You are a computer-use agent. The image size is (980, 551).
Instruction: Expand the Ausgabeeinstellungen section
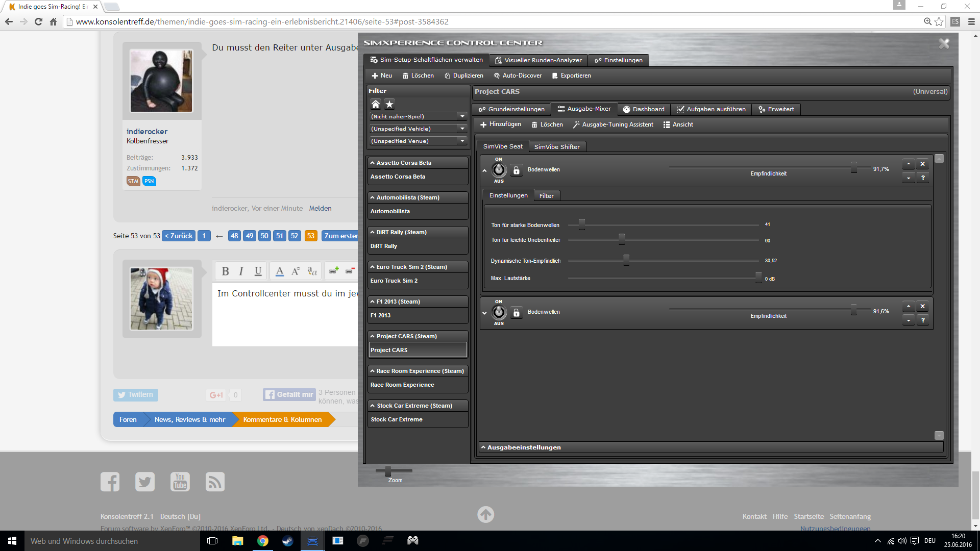coord(711,447)
